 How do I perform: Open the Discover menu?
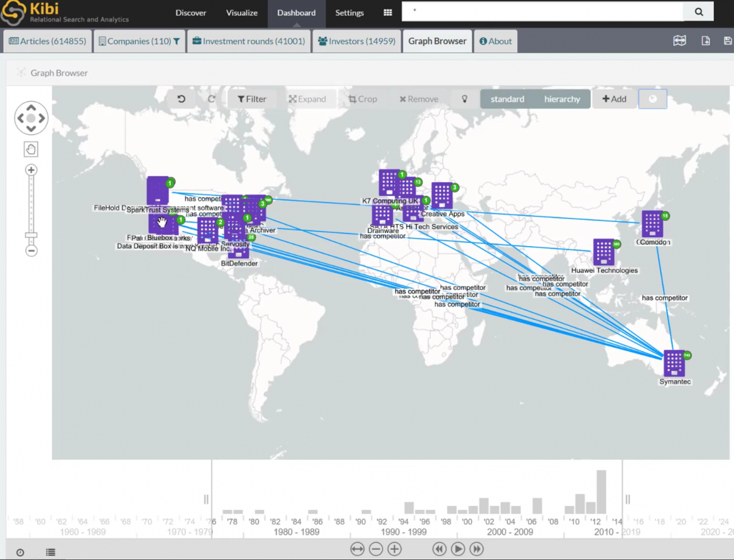[190, 13]
